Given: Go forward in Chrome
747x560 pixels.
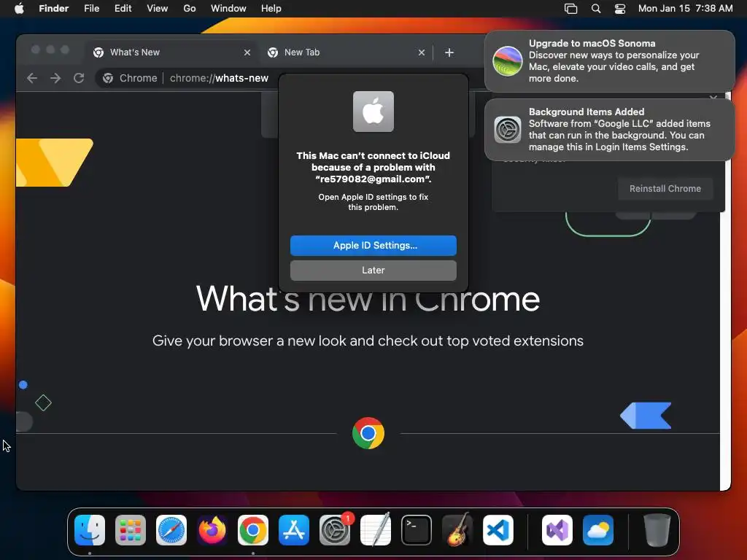Looking at the screenshot, I should [x=55, y=78].
